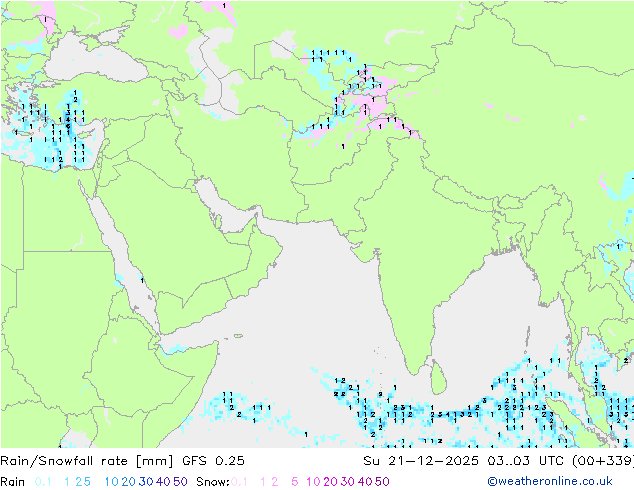The width and height of the screenshot is (634, 490).
Task: Select the Snow legend 20 value
Action: pos(331,482)
